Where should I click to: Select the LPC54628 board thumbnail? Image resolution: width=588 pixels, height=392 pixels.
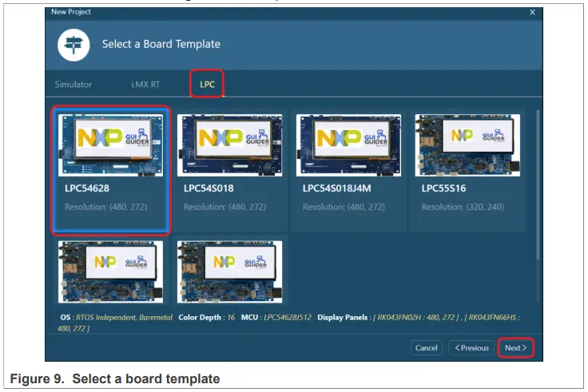click(110, 145)
